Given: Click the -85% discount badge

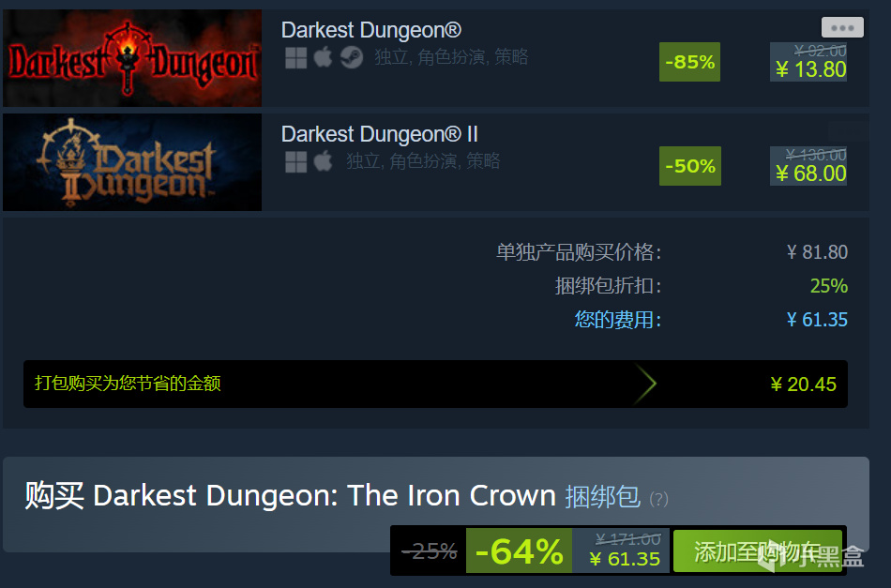Looking at the screenshot, I should click(x=690, y=62).
